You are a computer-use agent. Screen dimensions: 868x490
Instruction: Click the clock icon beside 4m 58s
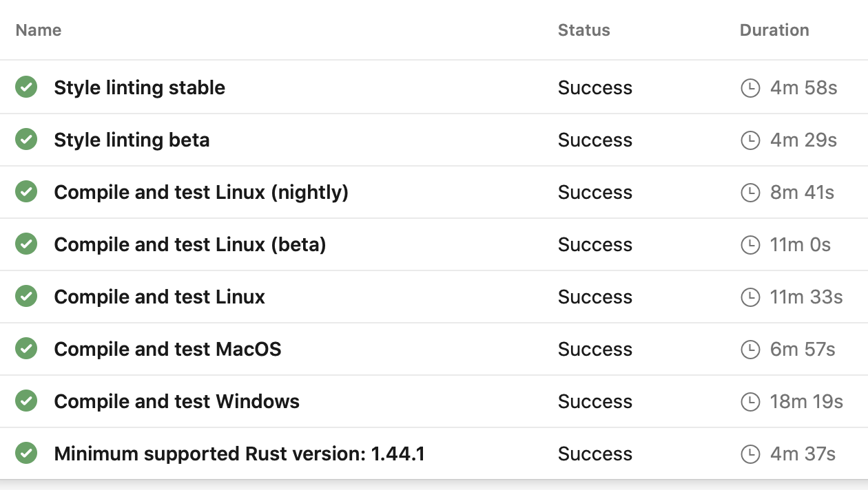click(x=750, y=88)
